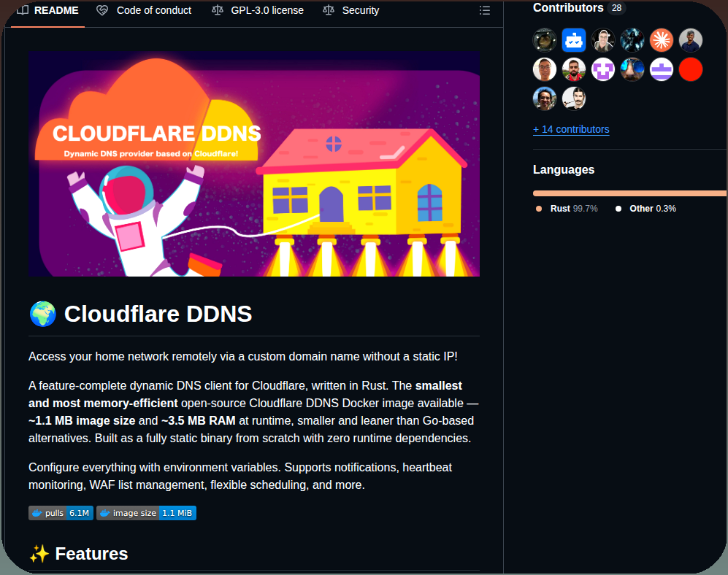Click the Cloudflare DDNS heading

[158, 314]
